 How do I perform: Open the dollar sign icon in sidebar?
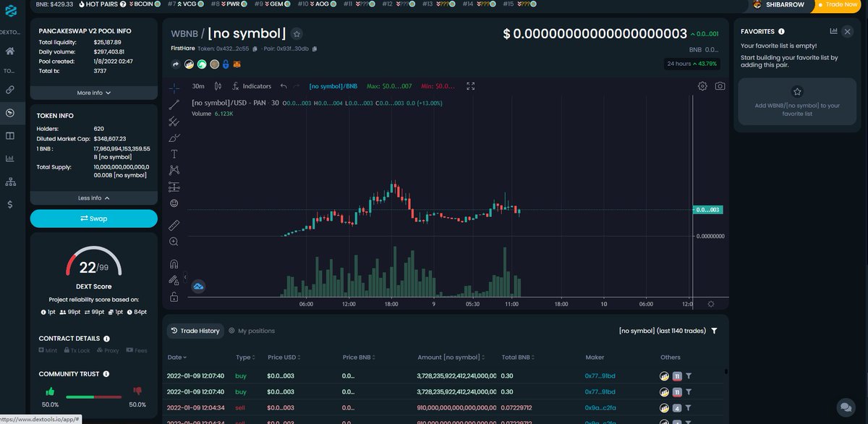click(10, 205)
